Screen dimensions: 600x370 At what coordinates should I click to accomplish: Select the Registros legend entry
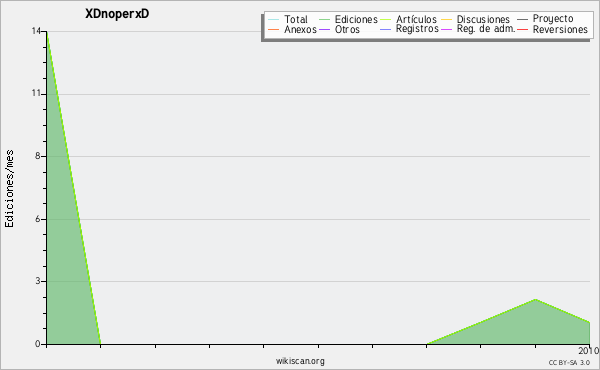click(x=417, y=29)
